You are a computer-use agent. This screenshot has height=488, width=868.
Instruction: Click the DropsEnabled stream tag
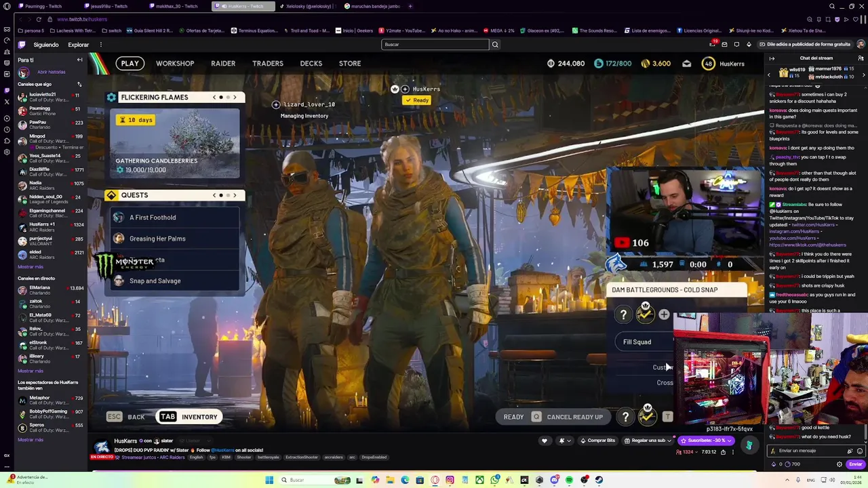click(374, 457)
